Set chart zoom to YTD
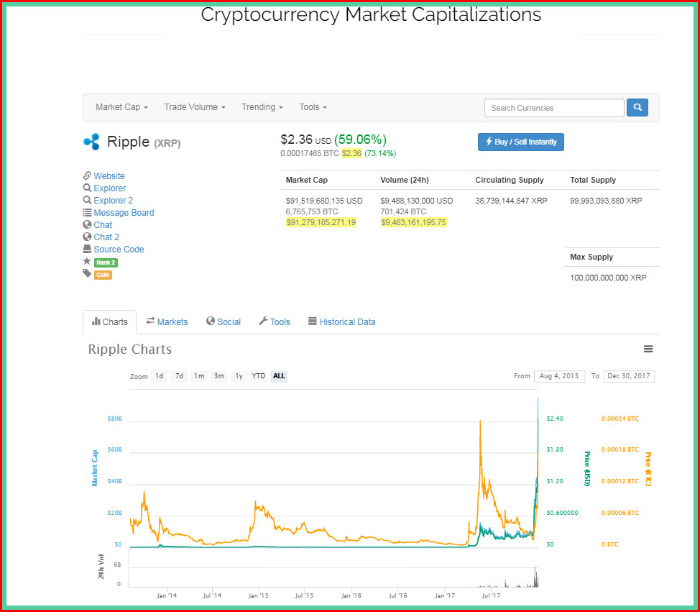Image resolution: width=700 pixels, height=612 pixels. coord(259,376)
